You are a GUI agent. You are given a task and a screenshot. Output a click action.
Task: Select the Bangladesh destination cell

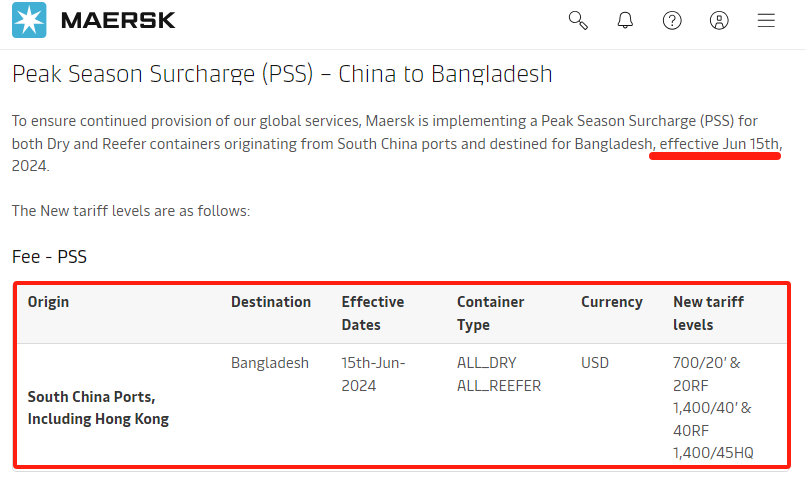coord(270,363)
